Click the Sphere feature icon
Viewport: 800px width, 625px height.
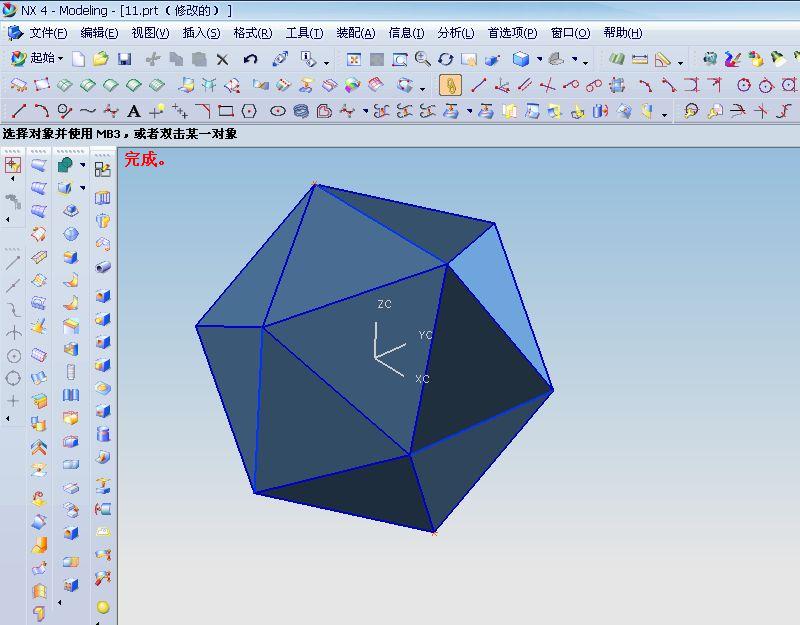coord(70,234)
